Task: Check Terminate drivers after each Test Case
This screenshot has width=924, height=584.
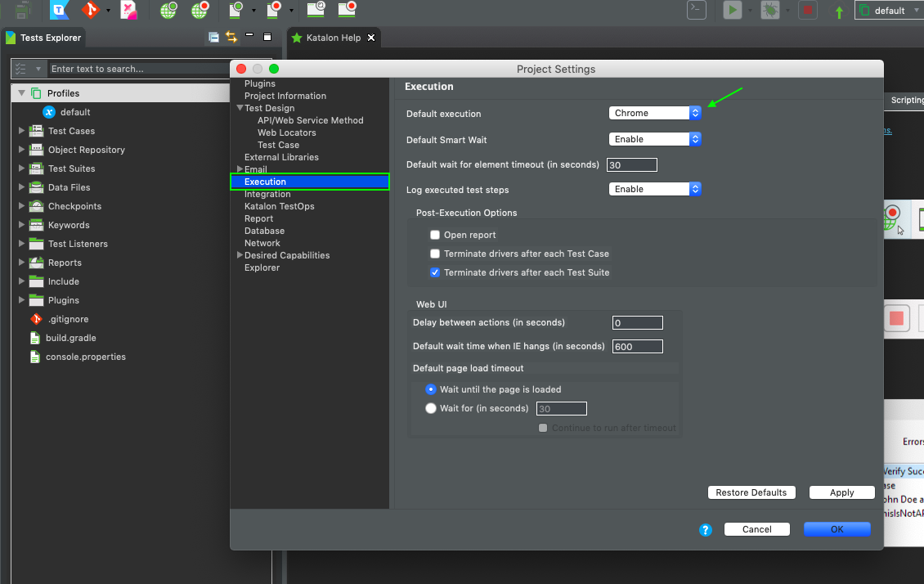Action: (x=435, y=254)
